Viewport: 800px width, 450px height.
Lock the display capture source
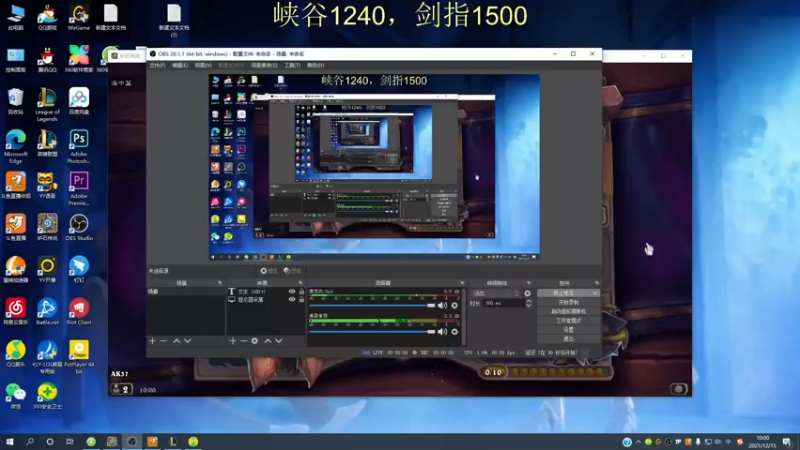pyautogui.click(x=302, y=299)
